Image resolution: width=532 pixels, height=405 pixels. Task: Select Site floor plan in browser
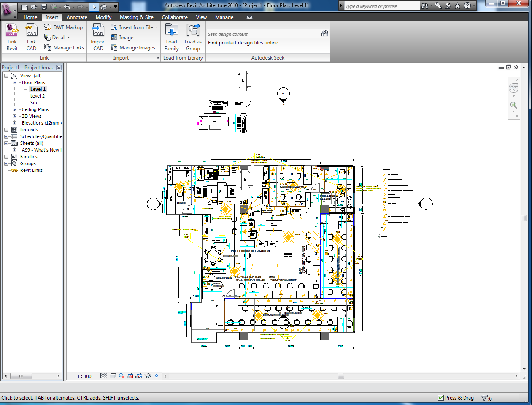34,103
